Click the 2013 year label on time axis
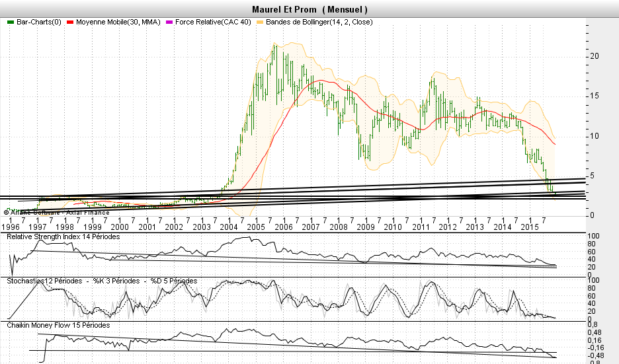The width and height of the screenshot is (619, 364). point(475,227)
